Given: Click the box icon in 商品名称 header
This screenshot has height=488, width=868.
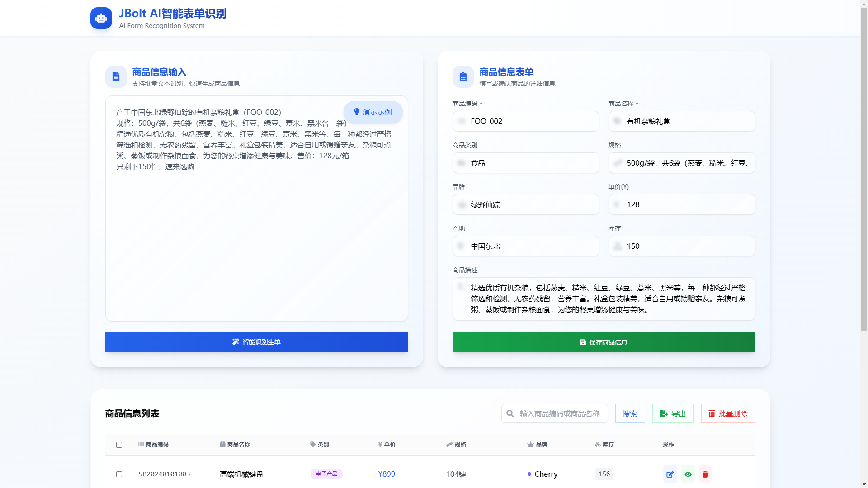Looking at the screenshot, I should pyautogui.click(x=222, y=445).
